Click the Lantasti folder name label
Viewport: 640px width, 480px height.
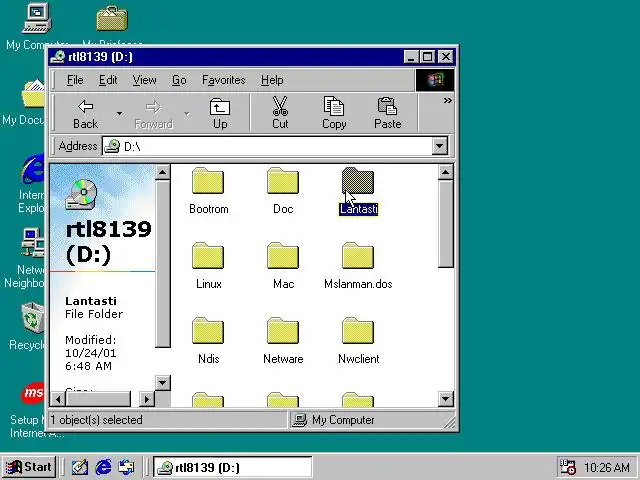pos(359,209)
